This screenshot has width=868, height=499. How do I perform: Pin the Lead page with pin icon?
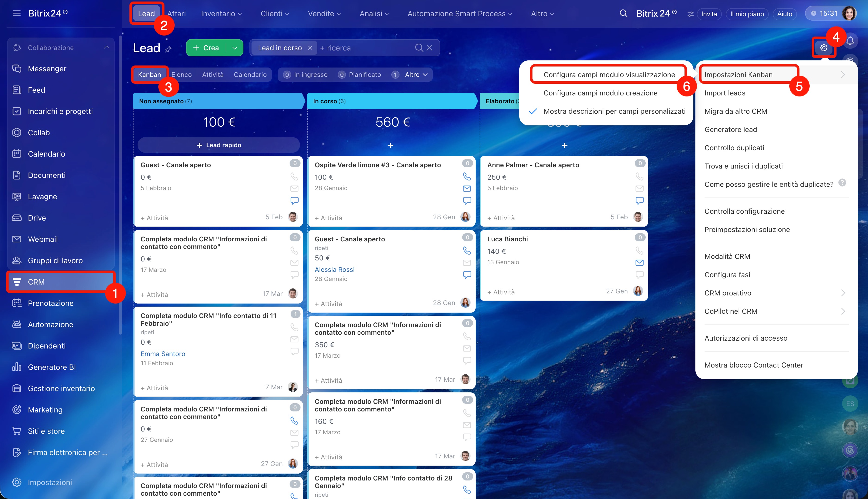tap(168, 49)
